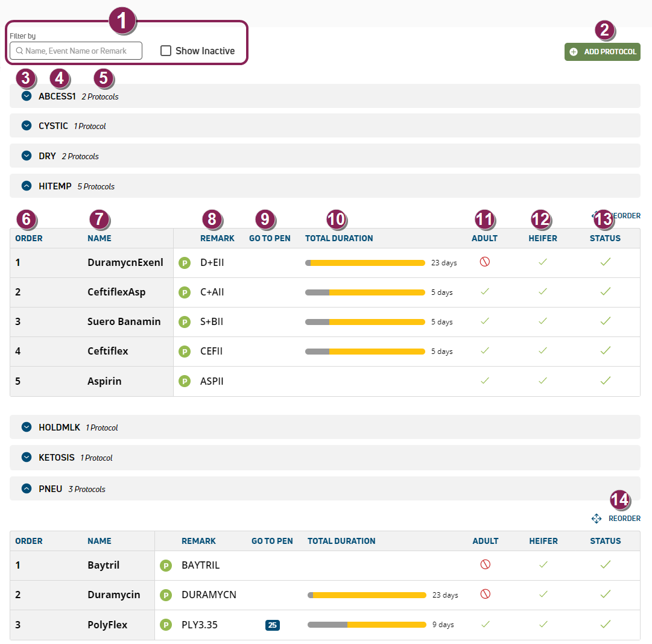Enable the Show Inactive checkbox

166,51
